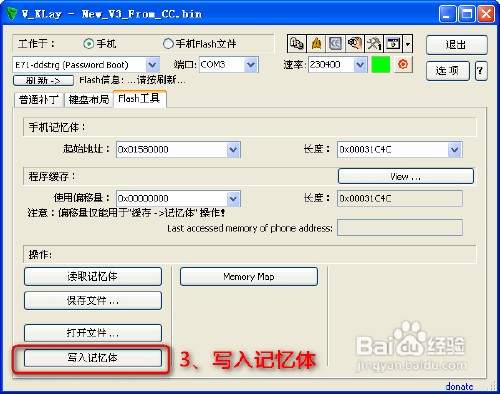
Task: Click the window-with-gear toolbar icon
Action: [393, 44]
